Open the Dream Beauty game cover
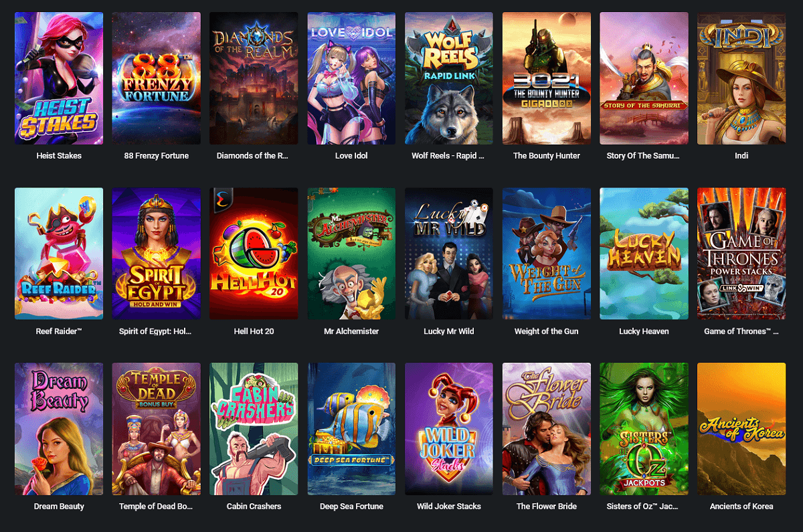This screenshot has width=803, height=532. (59, 429)
